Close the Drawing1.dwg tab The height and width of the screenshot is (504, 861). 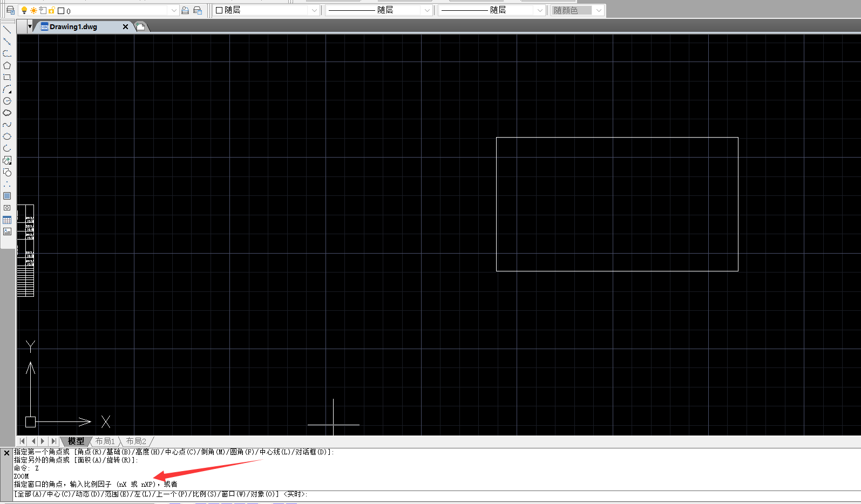click(126, 26)
